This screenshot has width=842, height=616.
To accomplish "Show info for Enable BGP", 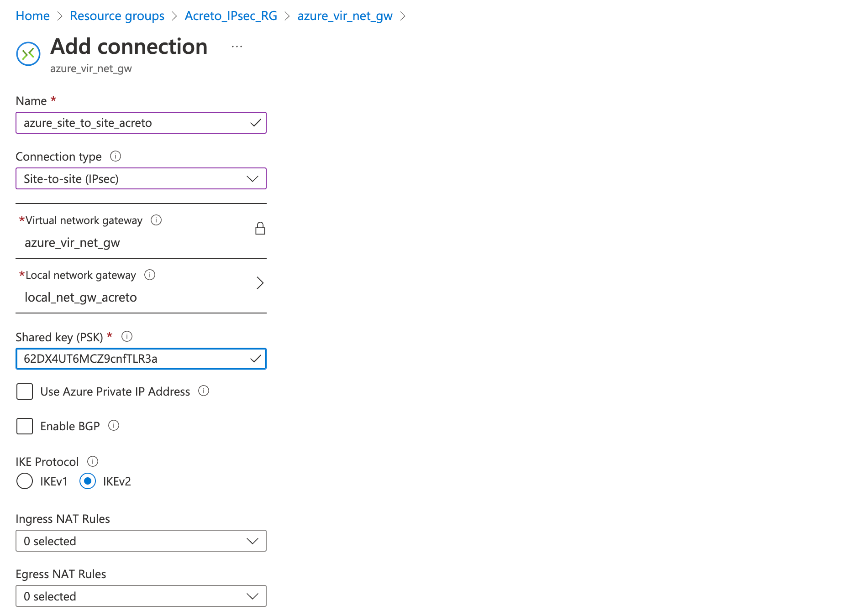I will [114, 425].
